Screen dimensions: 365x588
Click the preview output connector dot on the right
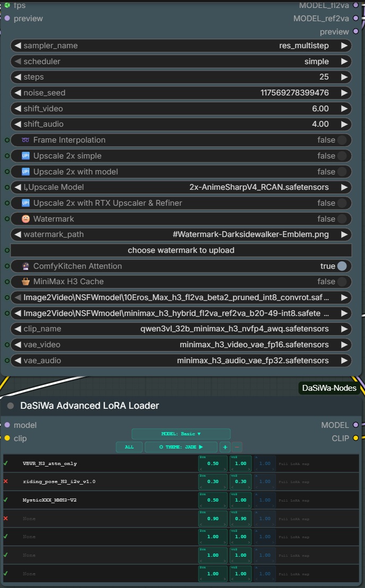[355, 31]
